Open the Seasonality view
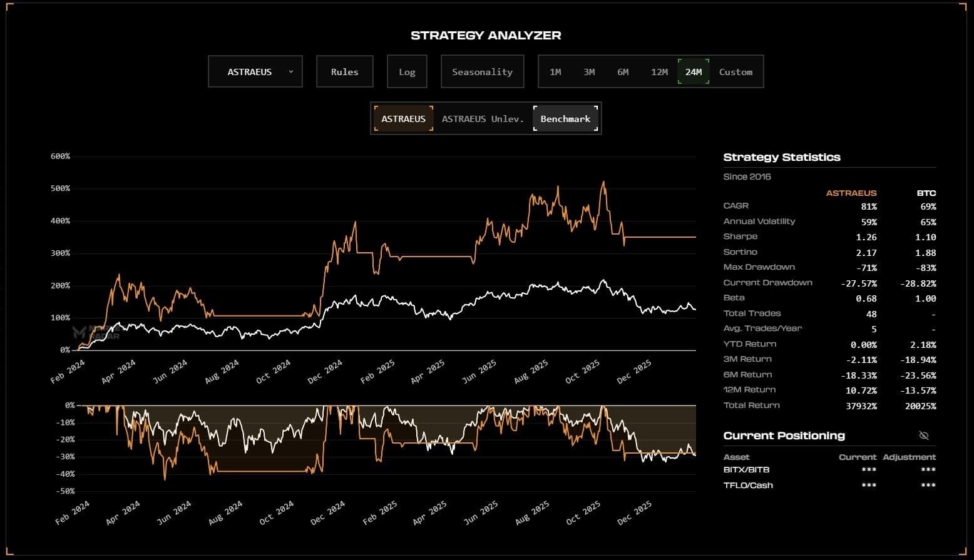Image resolution: width=974 pixels, height=560 pixels. point(482,72)
